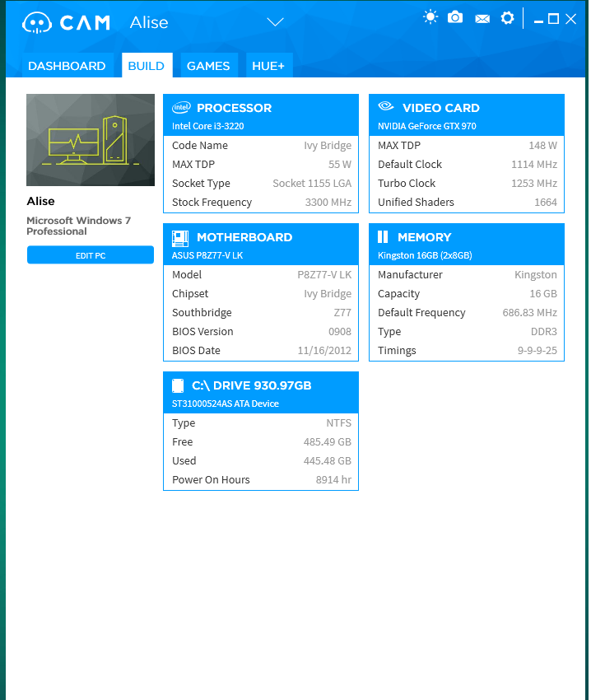Go to the HUE+ tab
This screenshot has height=700, width=591.
268,66
